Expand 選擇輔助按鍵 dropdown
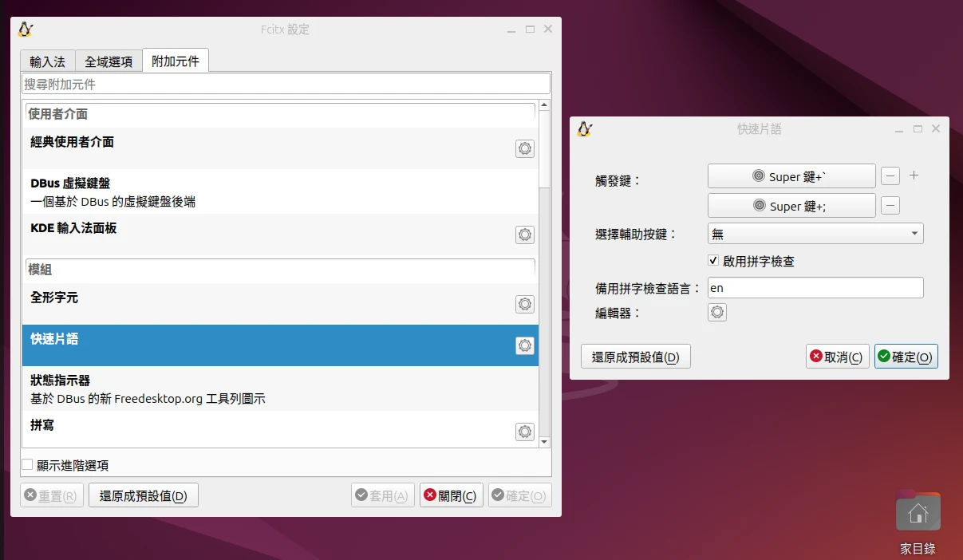Image resolution: width=963 pixels, height=560 pixels. (x=815, y=234)
